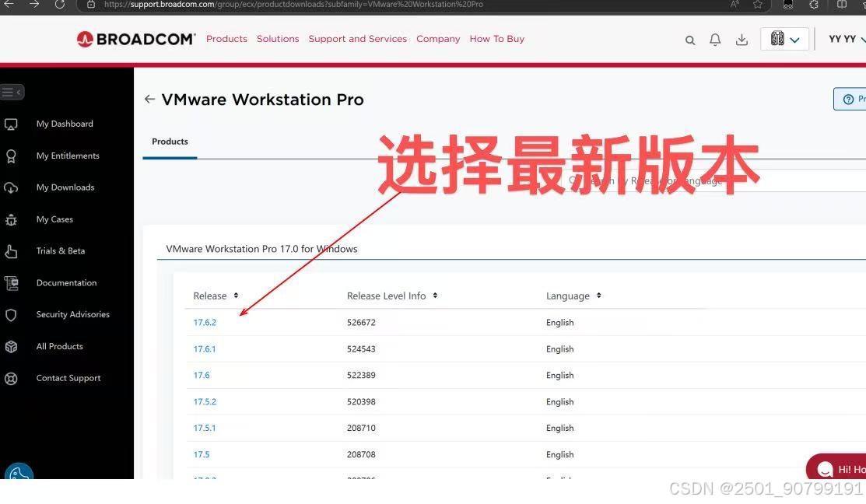This screenshot has height=504, width=866.
Task: Open the Products top navigation menu
Action: (x=226, y=39)
